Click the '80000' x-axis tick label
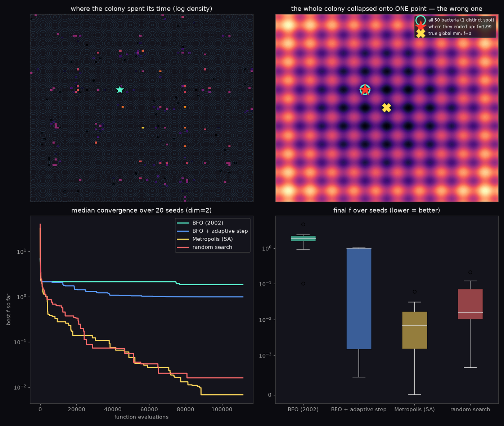The width and height of the screenshot is (504, 426). 185,409
